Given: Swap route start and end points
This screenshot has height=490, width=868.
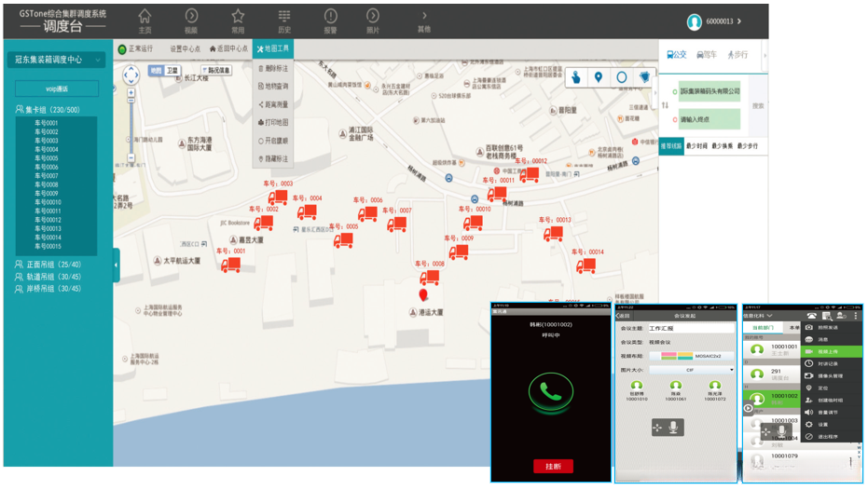Looking at the screenshot, I should 665,105.
